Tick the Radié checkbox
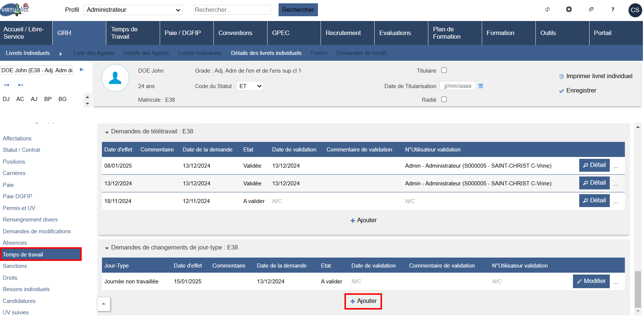The height and width of the screenshot is (318, 644). point(444,99)
